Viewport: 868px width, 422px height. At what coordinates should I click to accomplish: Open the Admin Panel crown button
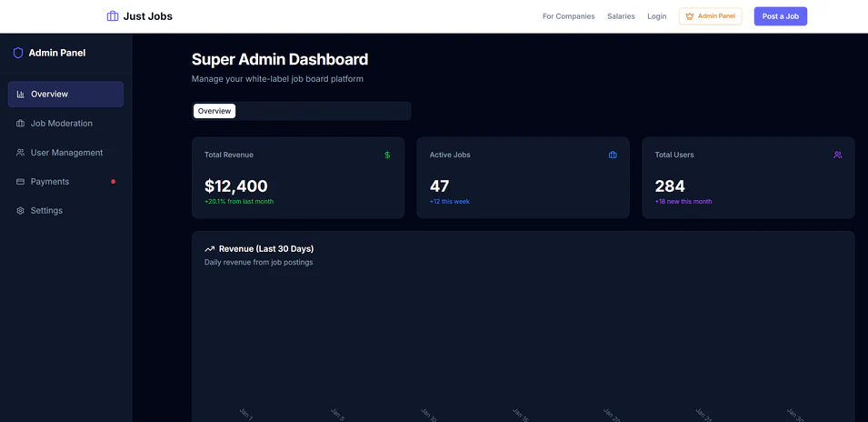point(710,16)
